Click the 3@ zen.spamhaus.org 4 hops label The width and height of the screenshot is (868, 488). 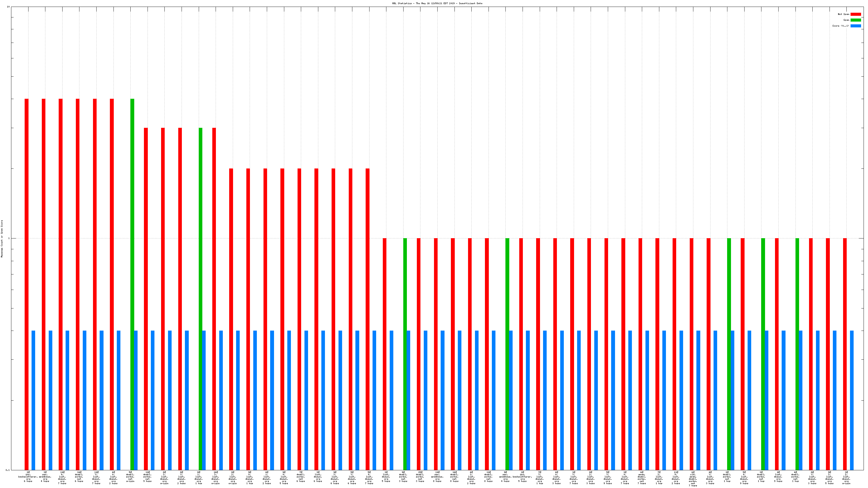click(45, 477)
